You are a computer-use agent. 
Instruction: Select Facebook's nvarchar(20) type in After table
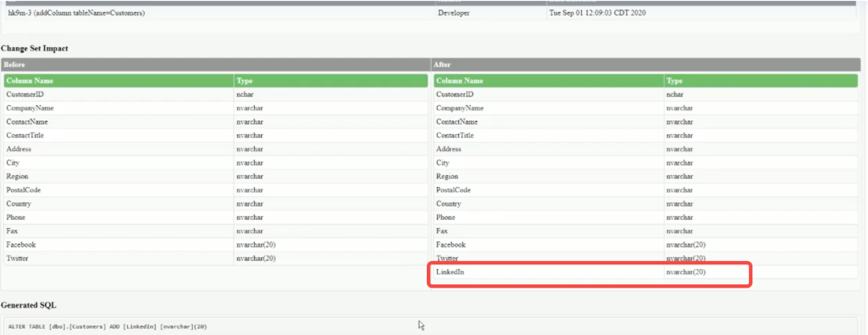coord(686,245)
